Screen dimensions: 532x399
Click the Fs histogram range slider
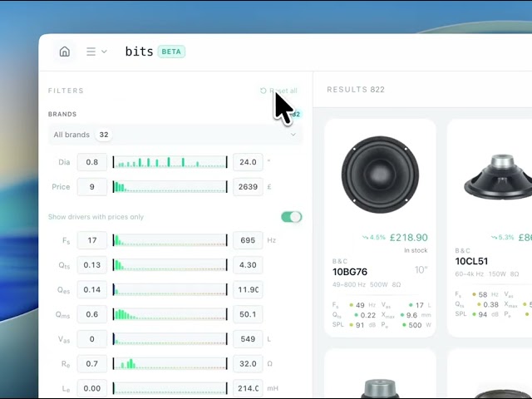click(170, 240)
